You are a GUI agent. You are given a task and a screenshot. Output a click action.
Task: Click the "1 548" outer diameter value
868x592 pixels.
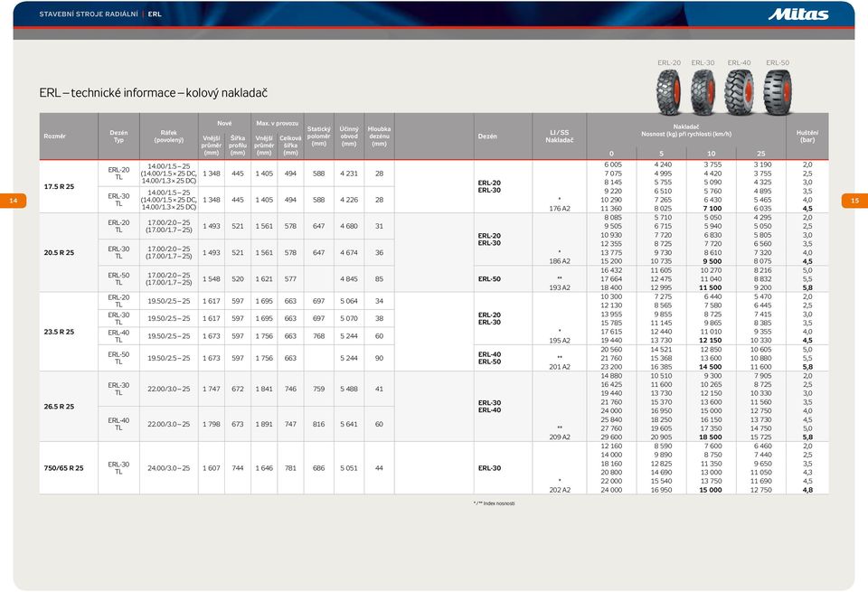pos(211,279)
